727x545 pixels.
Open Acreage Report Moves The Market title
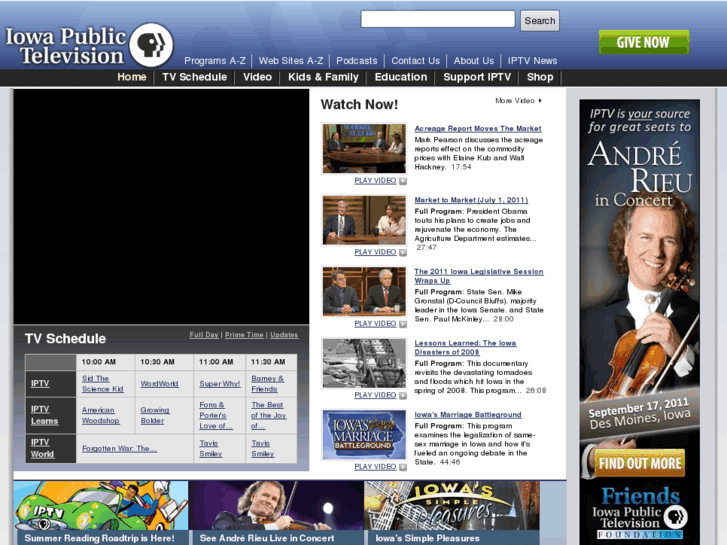478,128
